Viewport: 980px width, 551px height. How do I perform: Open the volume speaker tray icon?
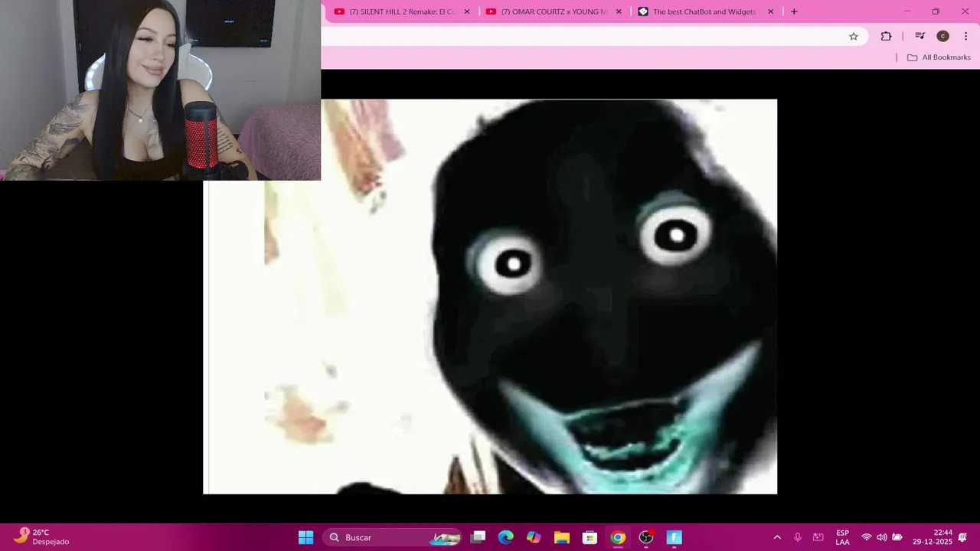882,537
